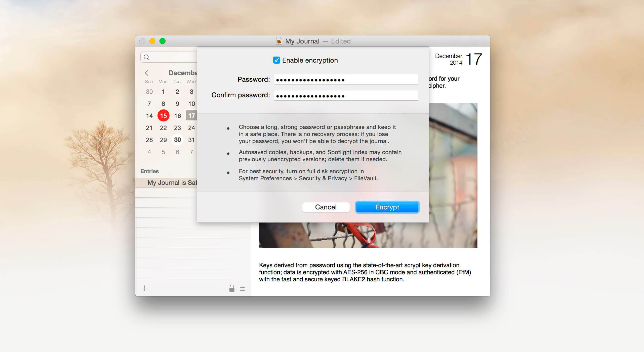Click the green zoom window button

pos(163,41)
